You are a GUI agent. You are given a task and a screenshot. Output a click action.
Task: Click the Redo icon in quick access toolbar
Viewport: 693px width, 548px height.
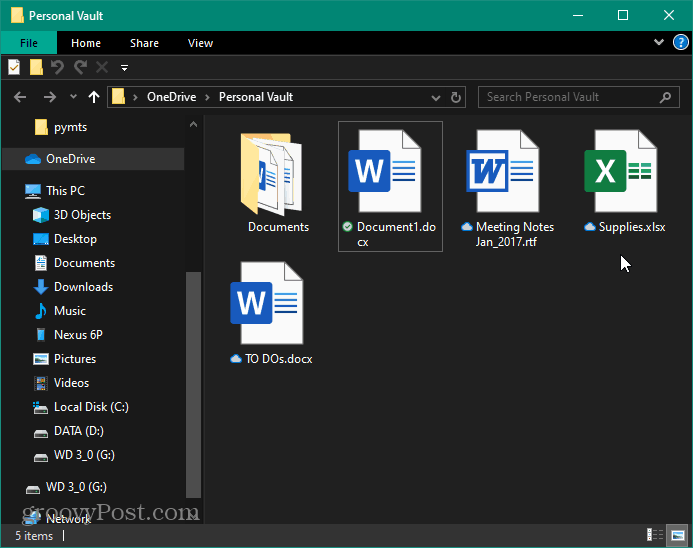(80, 67)
